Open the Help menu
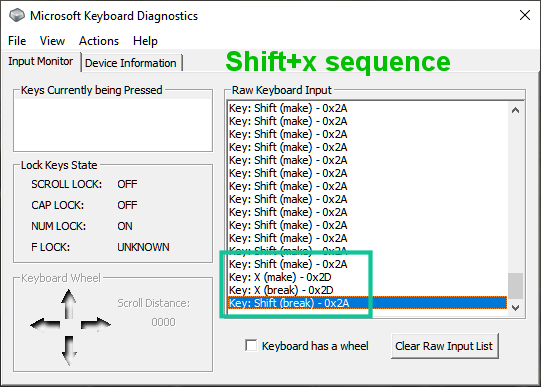 click(x=145, y=41)
